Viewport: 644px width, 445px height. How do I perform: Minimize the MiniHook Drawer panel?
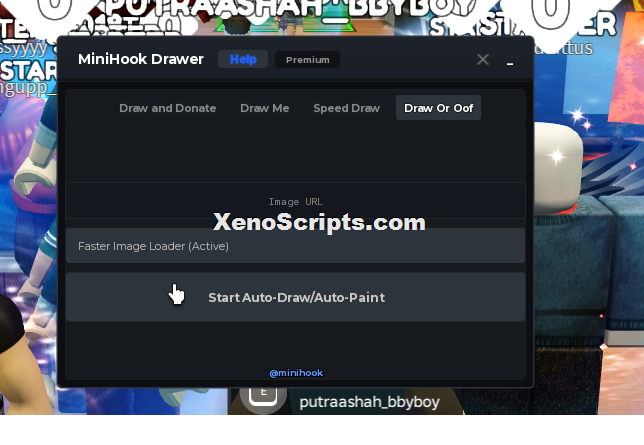click(x=510, y=63)
